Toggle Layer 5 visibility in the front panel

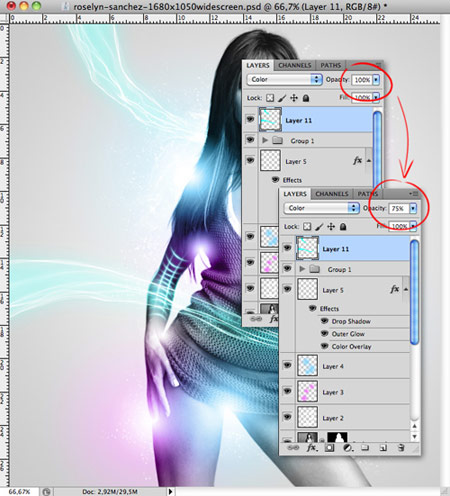click(287, 289)
